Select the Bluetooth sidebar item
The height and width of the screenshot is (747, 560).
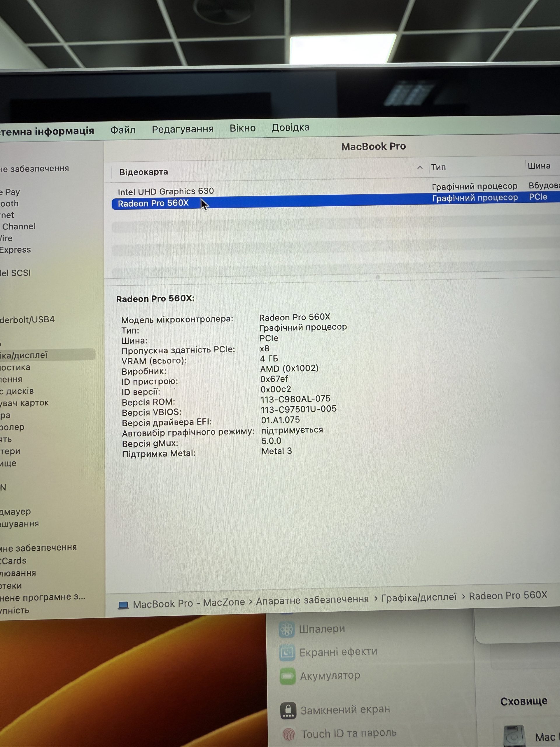pyautogui.click(x=9, y=204)
